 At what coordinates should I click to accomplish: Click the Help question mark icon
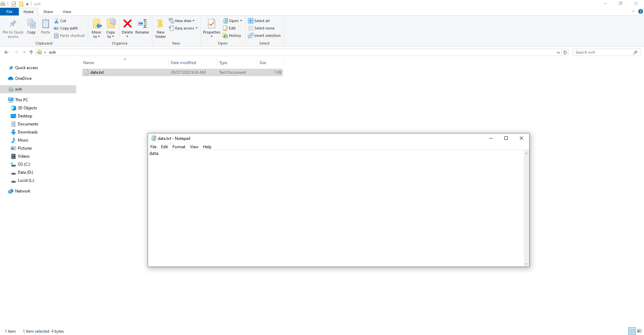pyautogui.click(x=641, y=11)
